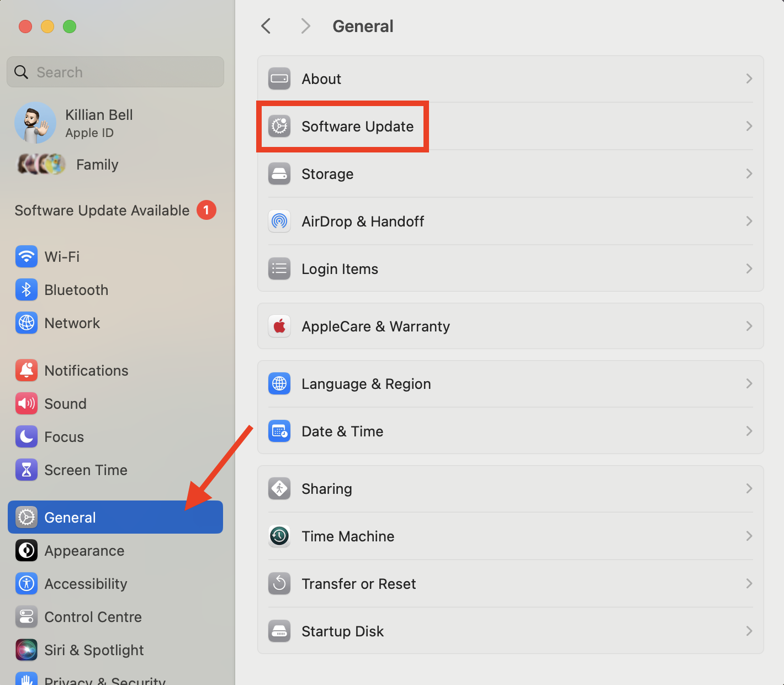Image resolution: width=784 pixels, height=685 pixels.
Task: Click the search magnifying glass
Action: (21, 72)
